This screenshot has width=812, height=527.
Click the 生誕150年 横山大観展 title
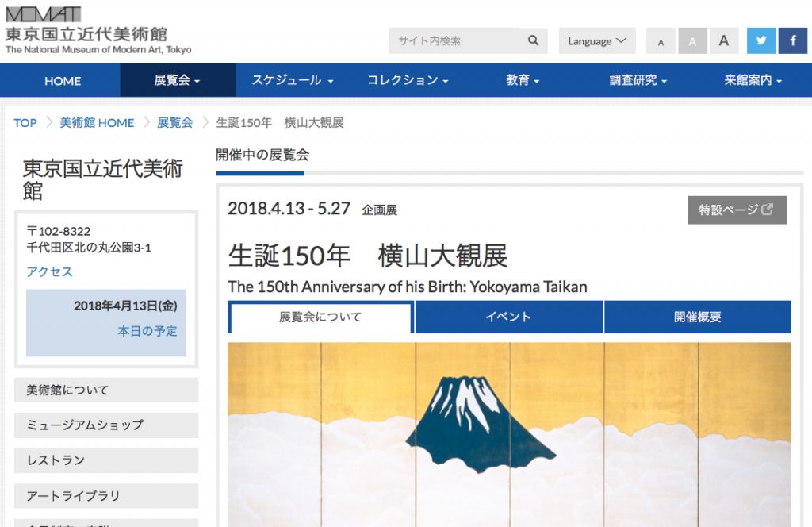(x=368, y=256)
